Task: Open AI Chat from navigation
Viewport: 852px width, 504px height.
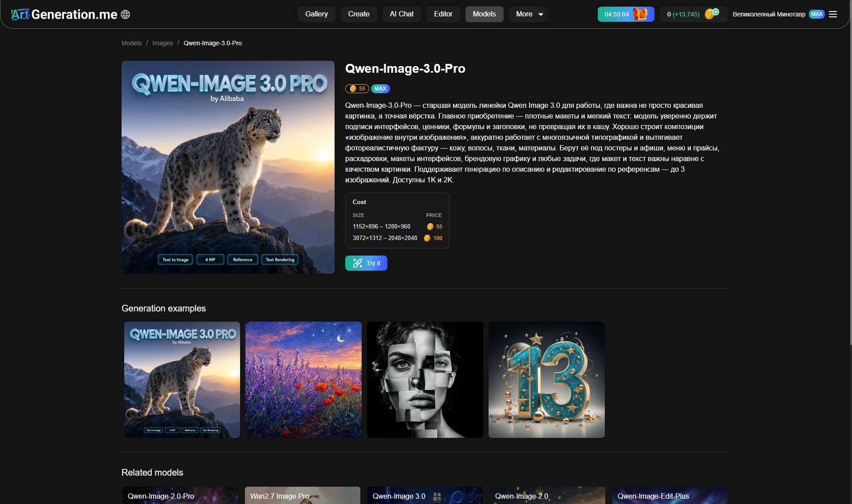Action: pyautogui.click(x=402, y=14)
